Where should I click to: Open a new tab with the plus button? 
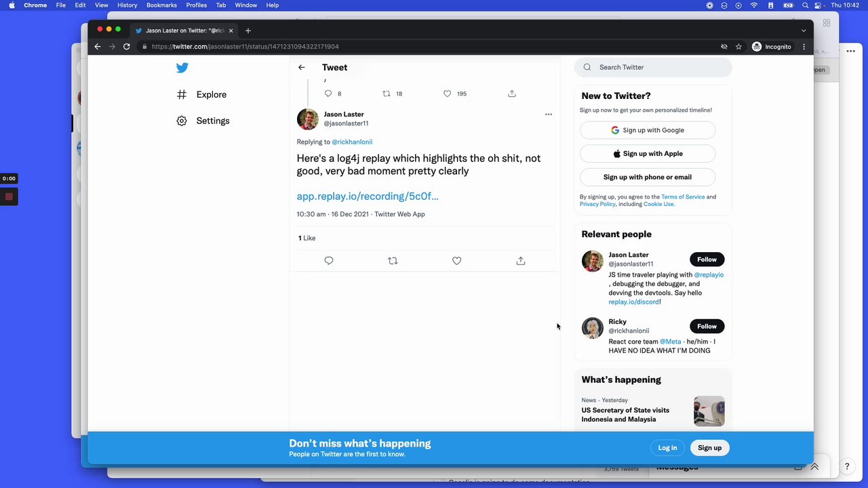pos(248,30)
